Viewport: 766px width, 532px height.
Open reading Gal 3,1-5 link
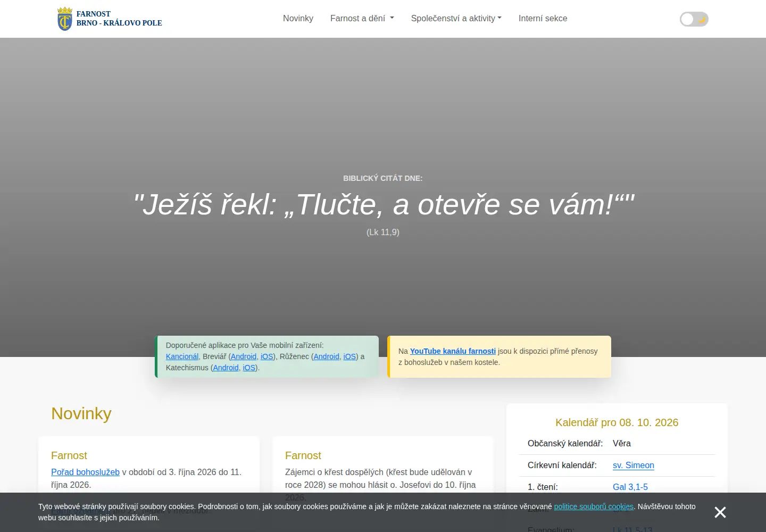[630, 487]
